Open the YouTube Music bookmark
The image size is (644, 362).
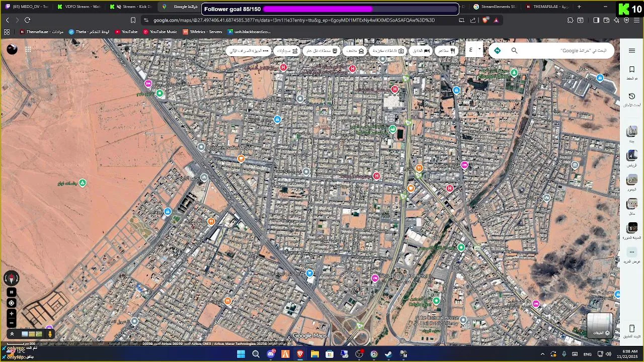(x=160, y=32)
